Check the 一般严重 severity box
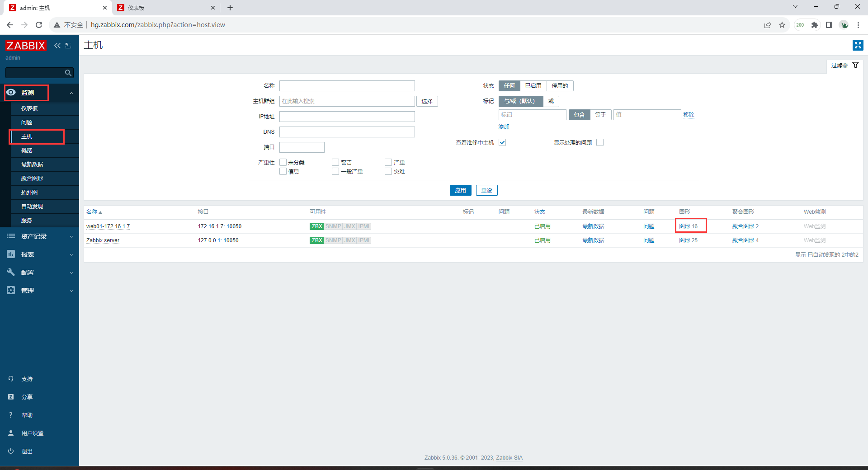Viewport: 868px width, 470px height. pos(335,171)
